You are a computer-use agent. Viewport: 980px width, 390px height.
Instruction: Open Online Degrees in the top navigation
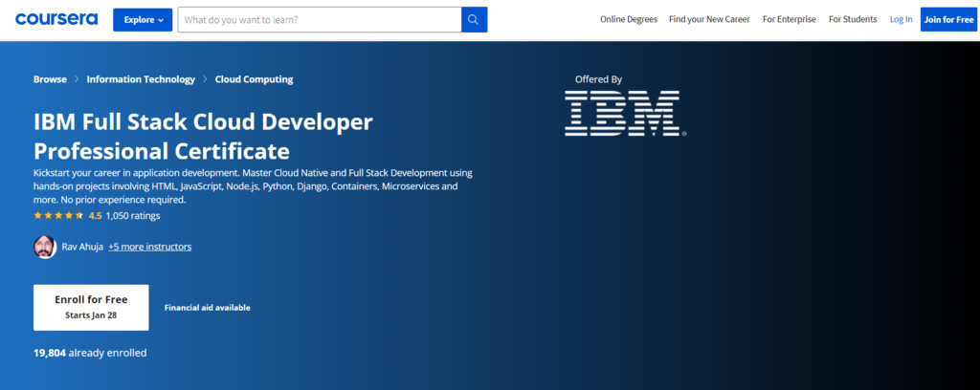click(629, 19)
